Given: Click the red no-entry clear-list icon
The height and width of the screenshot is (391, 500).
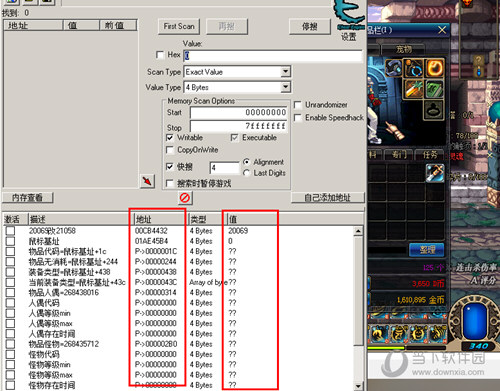Looking at the screenshot, I should click(x=185, y=198).
